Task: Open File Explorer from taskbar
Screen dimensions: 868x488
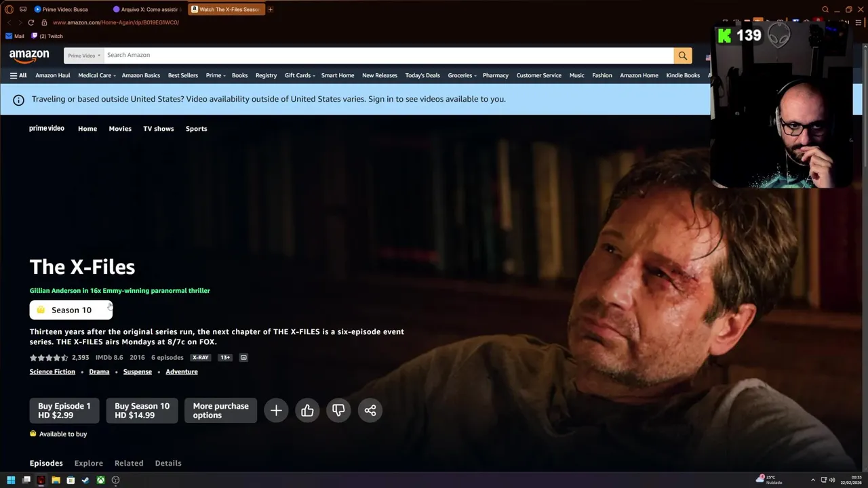Action: pyautogui.click(x=56, y=480)
